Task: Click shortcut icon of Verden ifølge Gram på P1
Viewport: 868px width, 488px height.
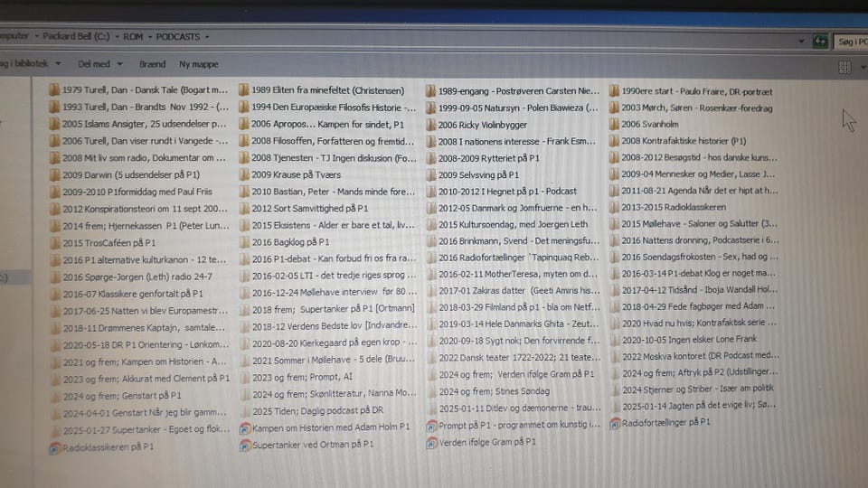Action: pos(431,443)
